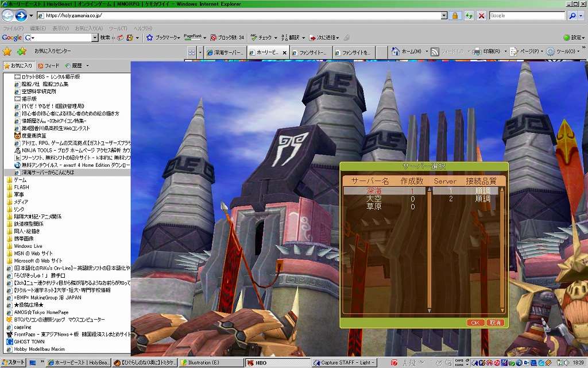
Task: Click the Google search input field
Action: point(527,16)
